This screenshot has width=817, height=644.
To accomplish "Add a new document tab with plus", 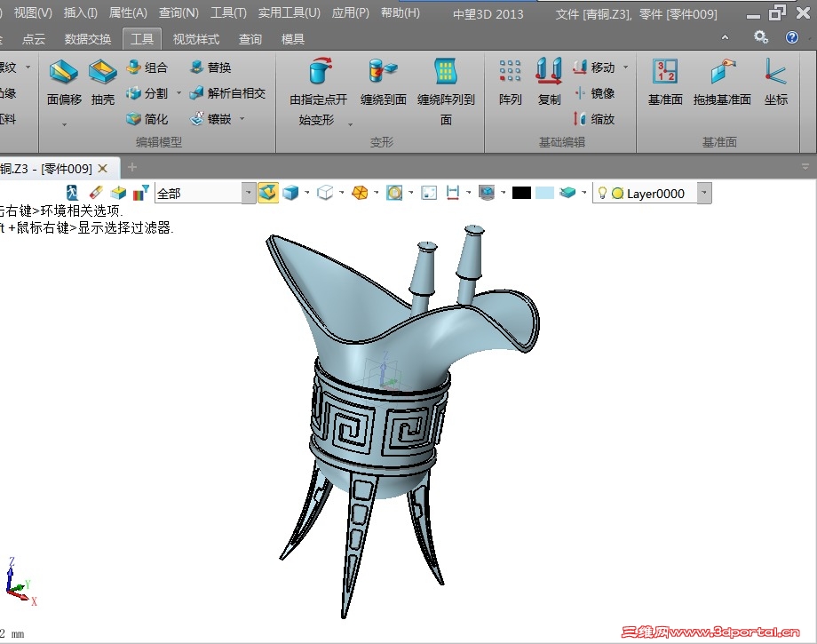I will 132,167.
